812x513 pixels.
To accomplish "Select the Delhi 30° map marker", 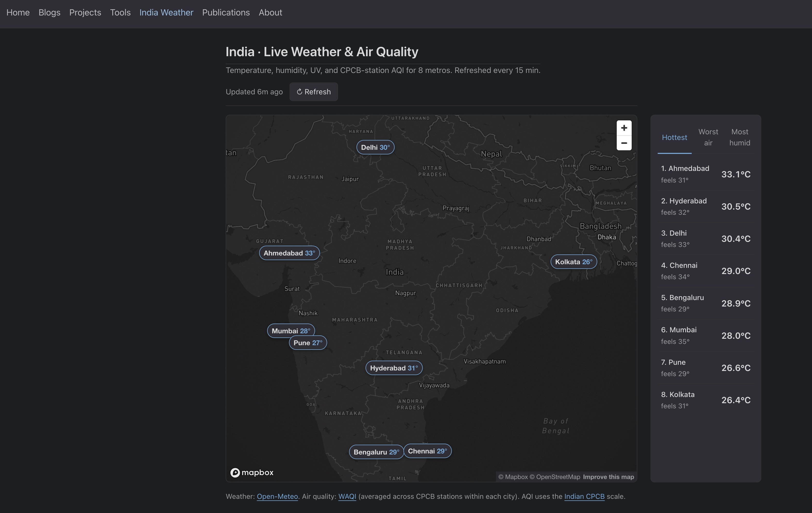I will pos(375,147).
